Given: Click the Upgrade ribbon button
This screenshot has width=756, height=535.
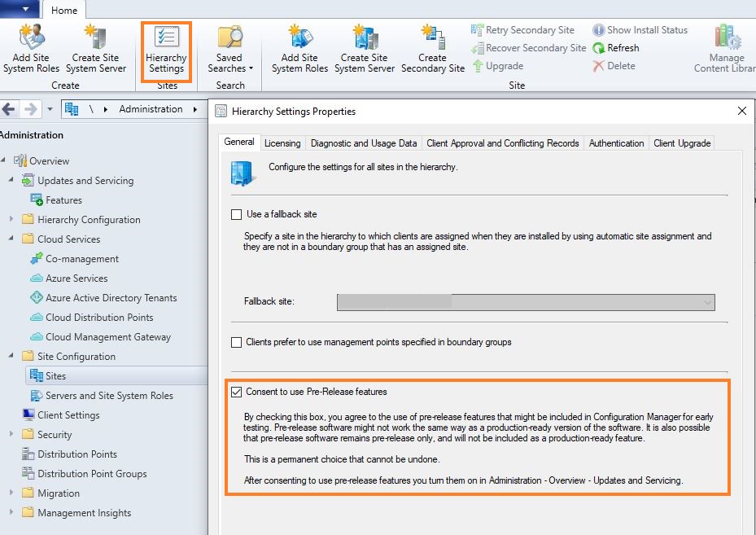Looking at the screenshot, I should [497, 66].
